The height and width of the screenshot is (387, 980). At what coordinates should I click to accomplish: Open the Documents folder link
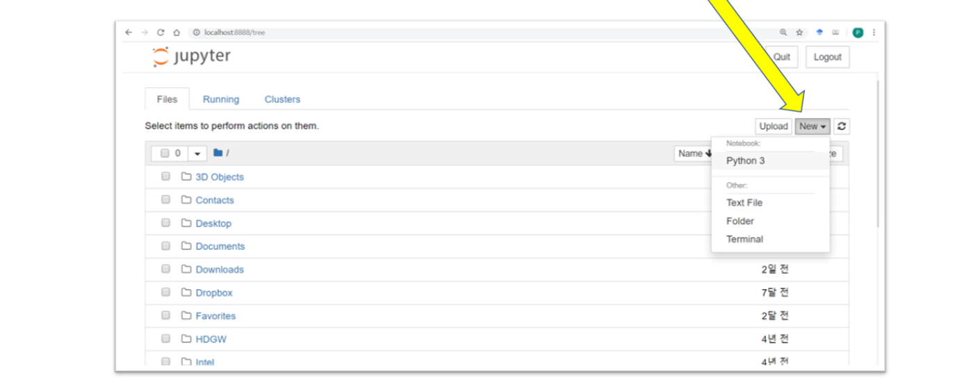tap(220, 246)
